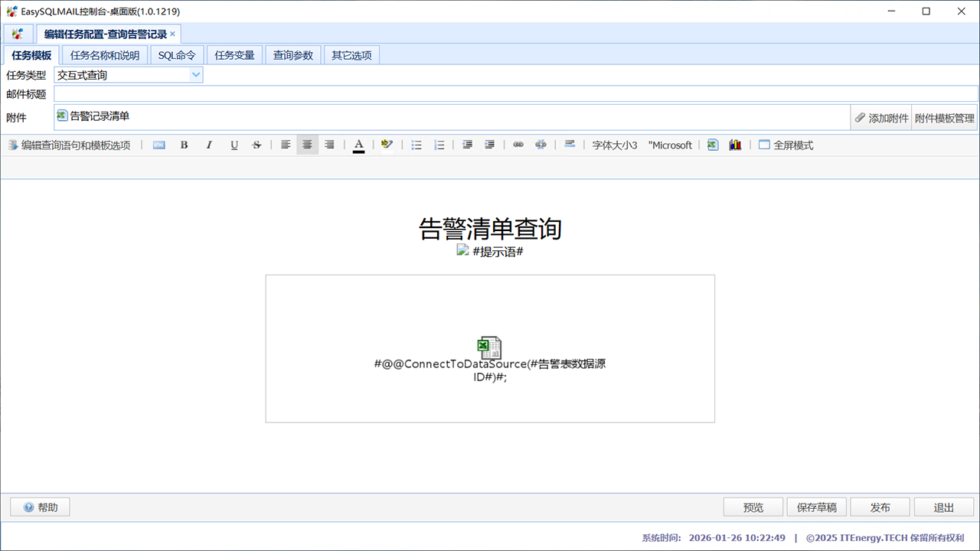Click the Strikethrough formatting icon

pyautogui.click(x=257, y=145)
